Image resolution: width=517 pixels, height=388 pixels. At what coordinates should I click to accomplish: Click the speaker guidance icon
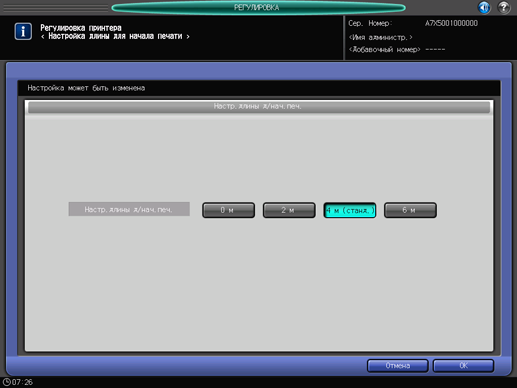click(x=484, y=7)
